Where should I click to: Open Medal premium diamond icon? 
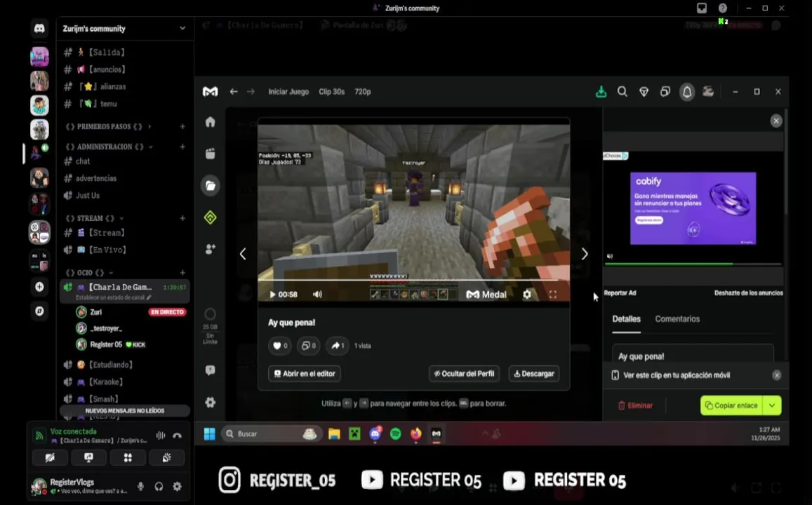(x=644, y=92)
